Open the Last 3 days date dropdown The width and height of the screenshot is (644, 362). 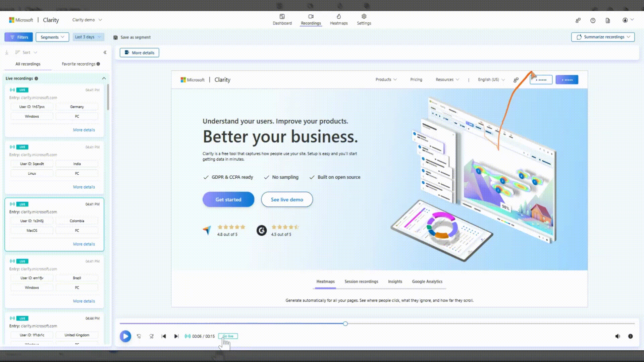pos(87,37)
